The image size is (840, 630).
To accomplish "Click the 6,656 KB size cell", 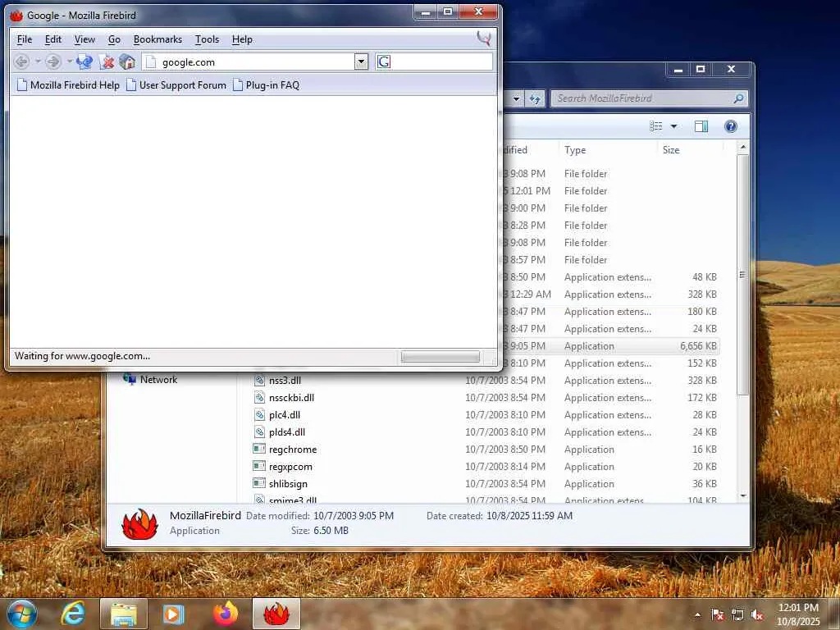I will [x=698, y=346].
